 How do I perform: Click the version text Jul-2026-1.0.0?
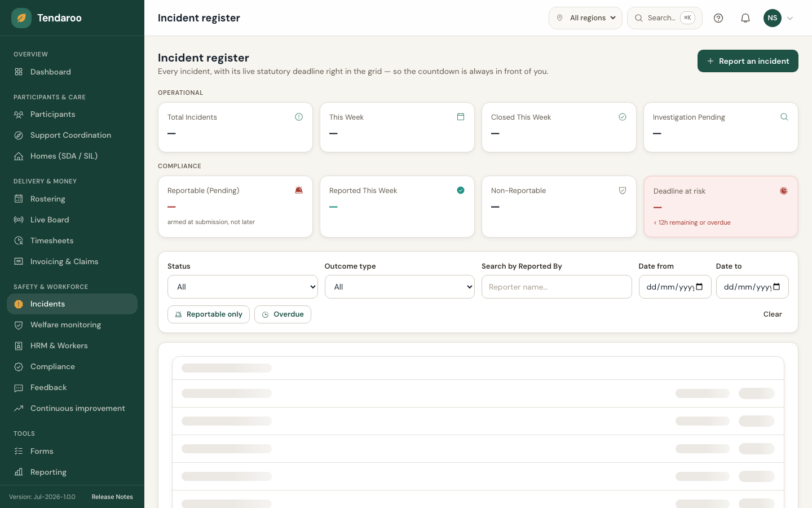pyautogui.click(x=42, y=497)
